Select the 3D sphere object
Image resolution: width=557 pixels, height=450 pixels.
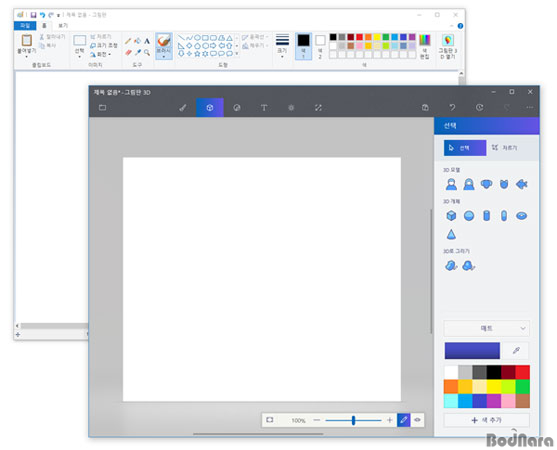(x=469, y=216)
